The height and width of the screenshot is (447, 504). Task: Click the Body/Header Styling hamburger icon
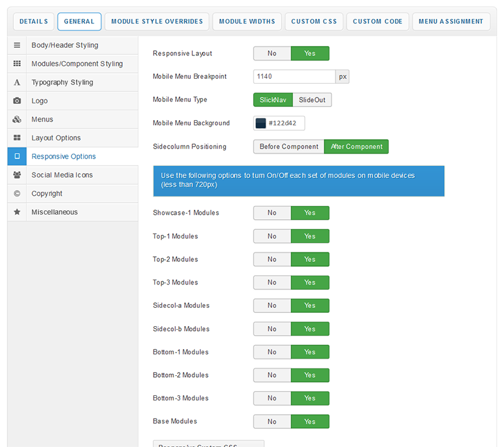(x=17, y=45)
